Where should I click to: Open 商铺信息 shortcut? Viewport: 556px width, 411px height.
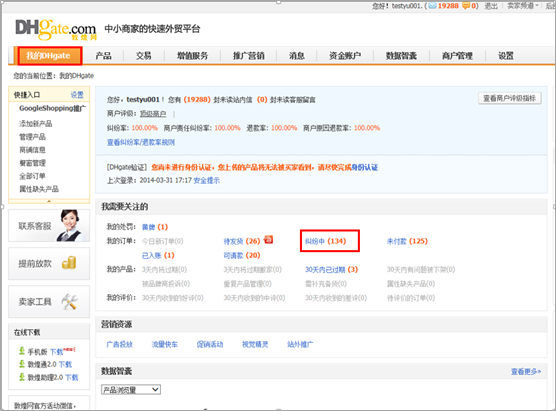tap(32, 150)
